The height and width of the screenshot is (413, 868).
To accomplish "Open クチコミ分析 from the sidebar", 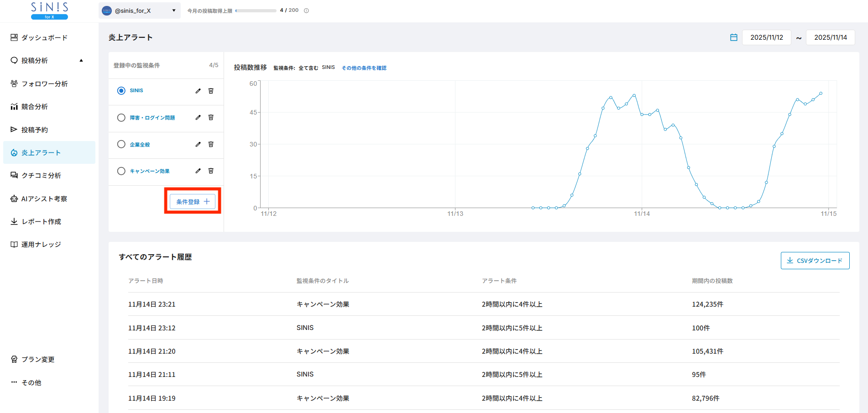I will pyautogui.click(x=41, y=175).
